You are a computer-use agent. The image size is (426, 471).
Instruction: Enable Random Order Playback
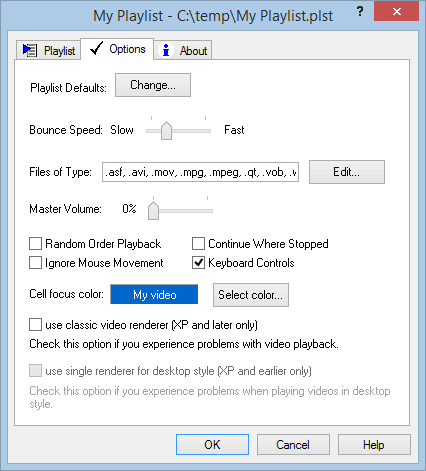click(35, 244)
